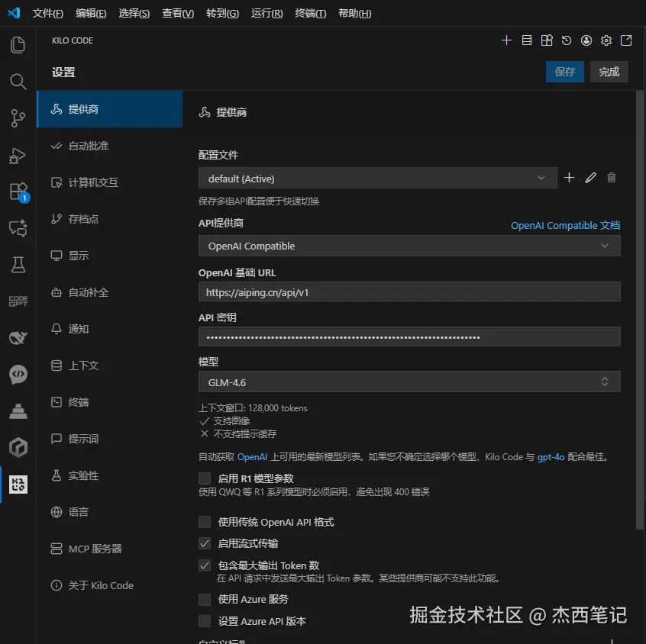Check the set Azure API version option
Image resolution: width=646 pixels, height=644 pixels.
tap(205, 621)
